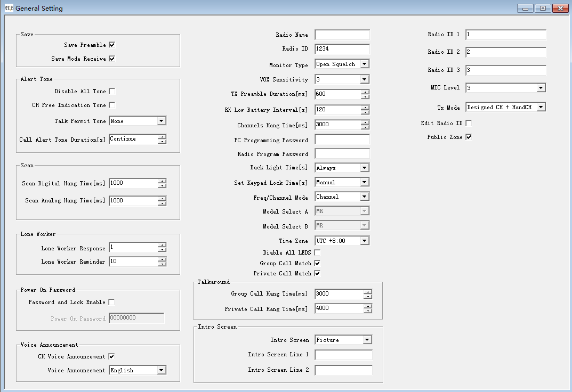Image resolution: width=572 pixels, height=392 pixels.
Task: Expand Voice Announcement language dropdown
Action: [161, 370]
